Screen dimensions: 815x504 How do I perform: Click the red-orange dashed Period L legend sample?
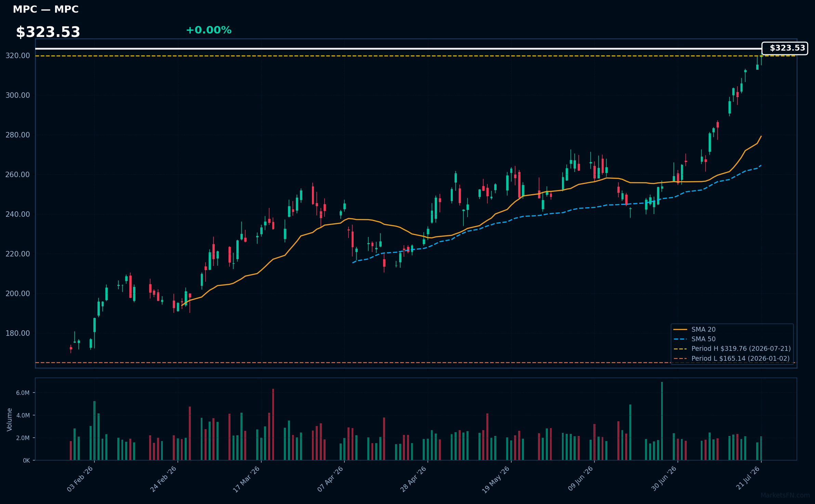[680, 359]
